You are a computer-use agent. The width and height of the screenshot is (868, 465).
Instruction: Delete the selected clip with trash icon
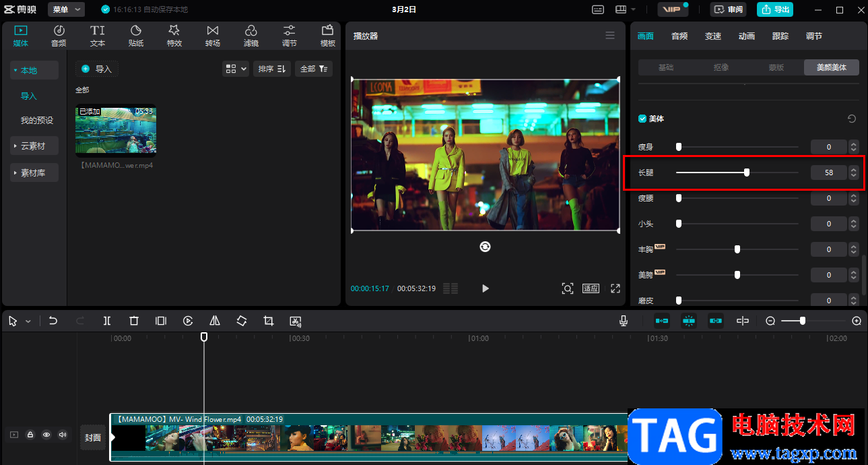tap(134, 321)
